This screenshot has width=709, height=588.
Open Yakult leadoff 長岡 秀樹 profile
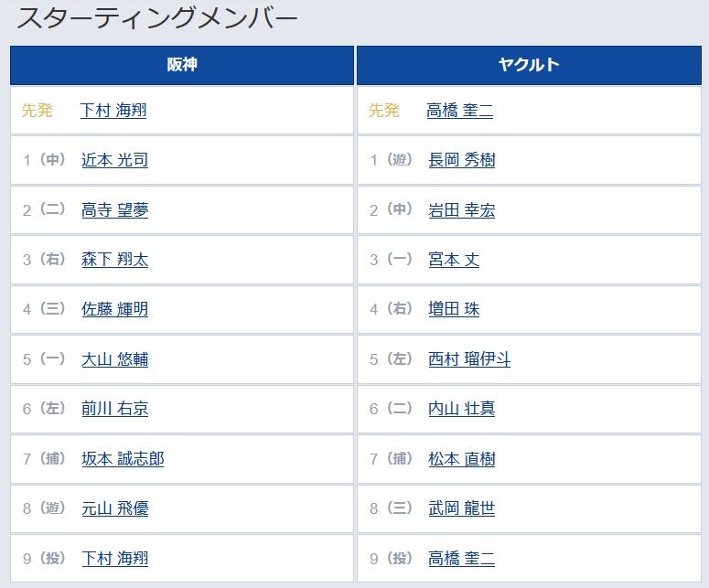(x=462, y=160)
